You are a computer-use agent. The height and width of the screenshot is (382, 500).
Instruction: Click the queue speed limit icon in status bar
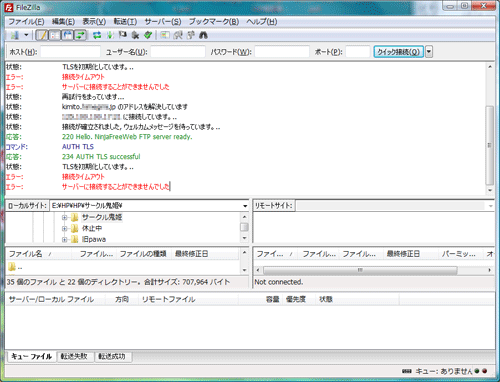click(x=406, y=371)
